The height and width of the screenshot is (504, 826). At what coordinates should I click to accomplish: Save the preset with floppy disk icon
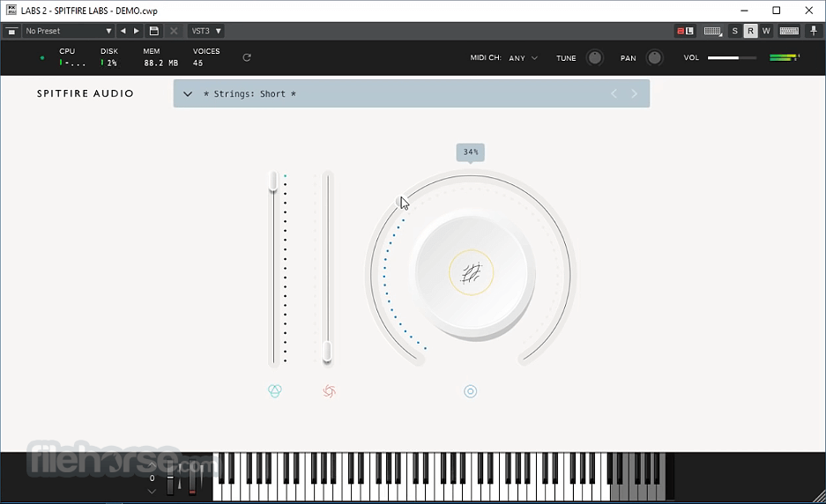[x=153, y=31]
